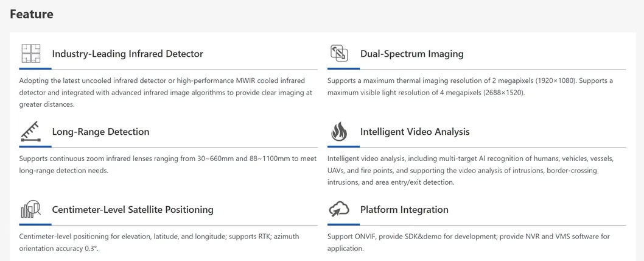Click the Platform Integration cloud icon

point(339,209)
